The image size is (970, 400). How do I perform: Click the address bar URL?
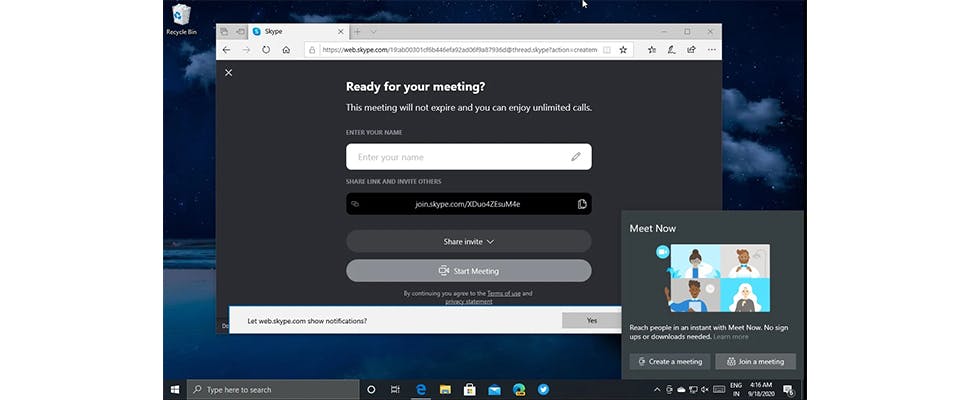(459, 50)
